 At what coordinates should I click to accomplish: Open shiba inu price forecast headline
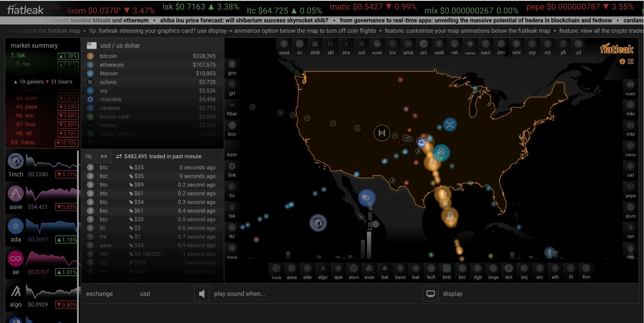244,20
